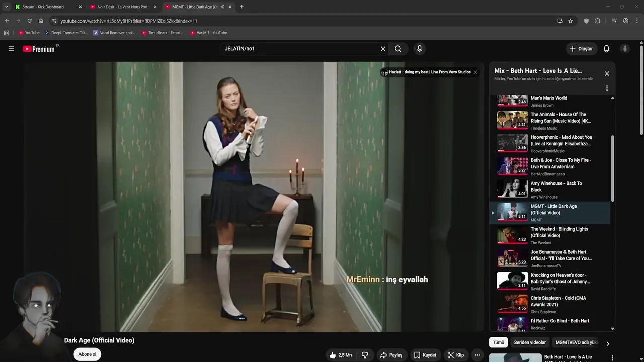Open the YouTube account avatar menu

[x=625, y=49]
